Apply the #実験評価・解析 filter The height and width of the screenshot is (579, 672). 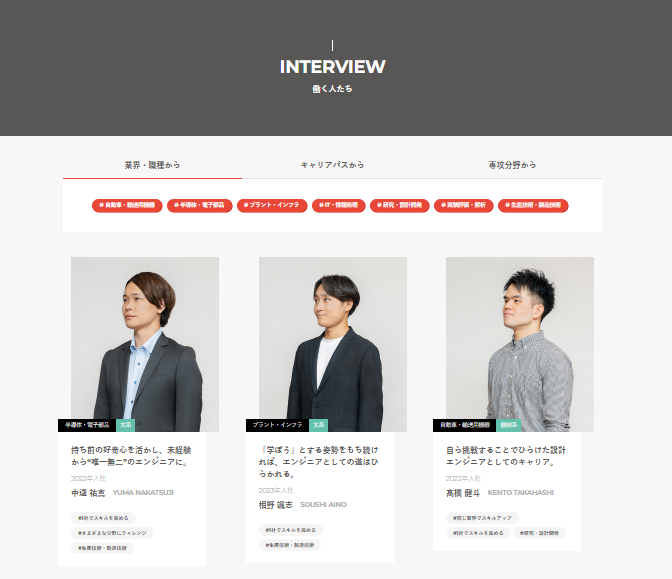[464, 205]
